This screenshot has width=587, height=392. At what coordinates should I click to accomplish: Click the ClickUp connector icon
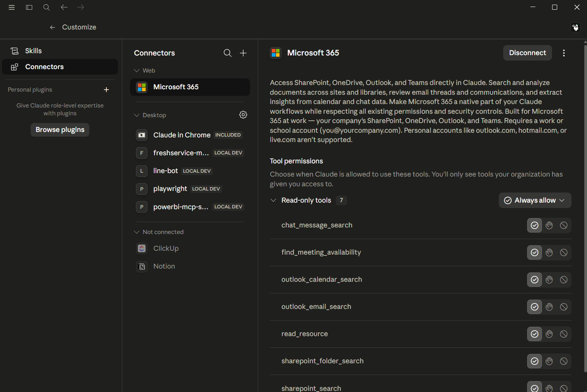142,248
